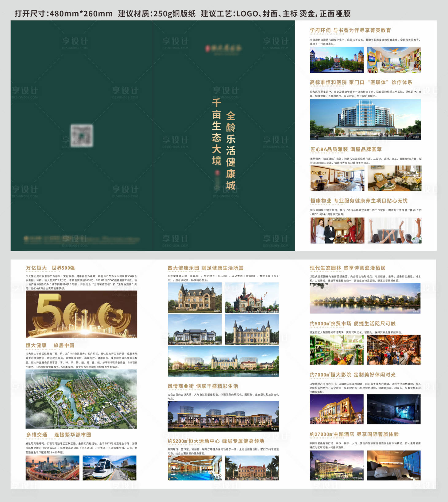Open the dark-roofed stone mansion rendering
This screenshot has height=502, width=448.
click(195, 298)
